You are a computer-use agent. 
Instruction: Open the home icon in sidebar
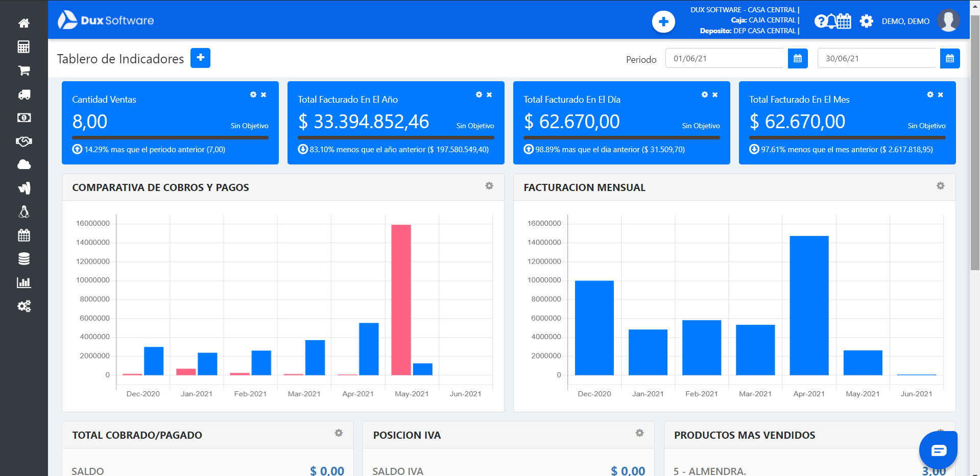pyautogui.click(x=23, y=23)
